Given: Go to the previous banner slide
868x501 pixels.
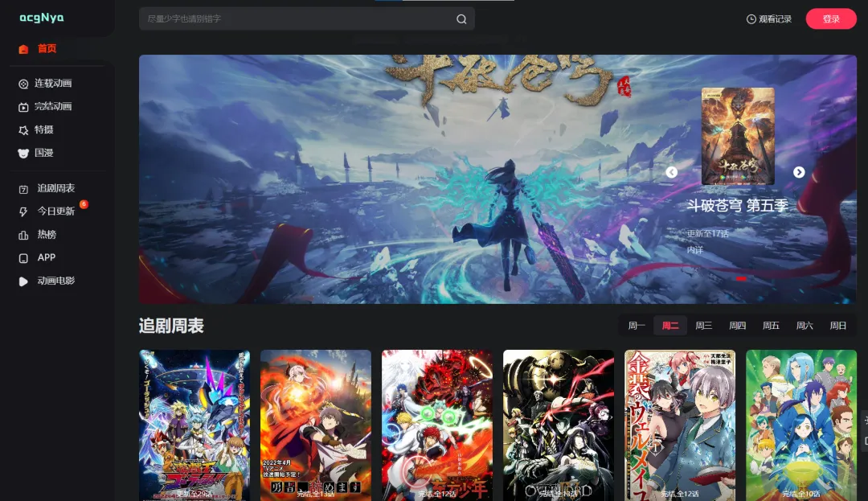Looking at the screenshot, I should (x=671, y=172).
